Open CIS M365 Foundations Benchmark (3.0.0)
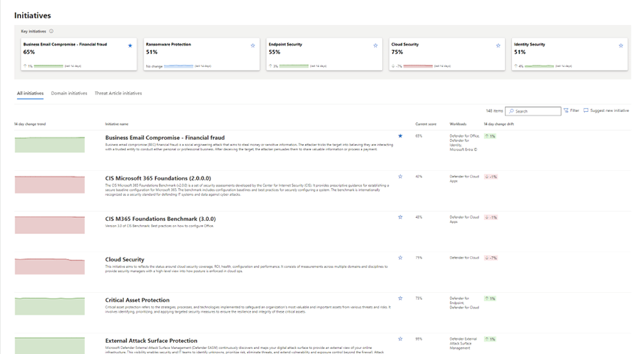The width and height of the screenshot is (644, 354). click(x=160, y=219)
